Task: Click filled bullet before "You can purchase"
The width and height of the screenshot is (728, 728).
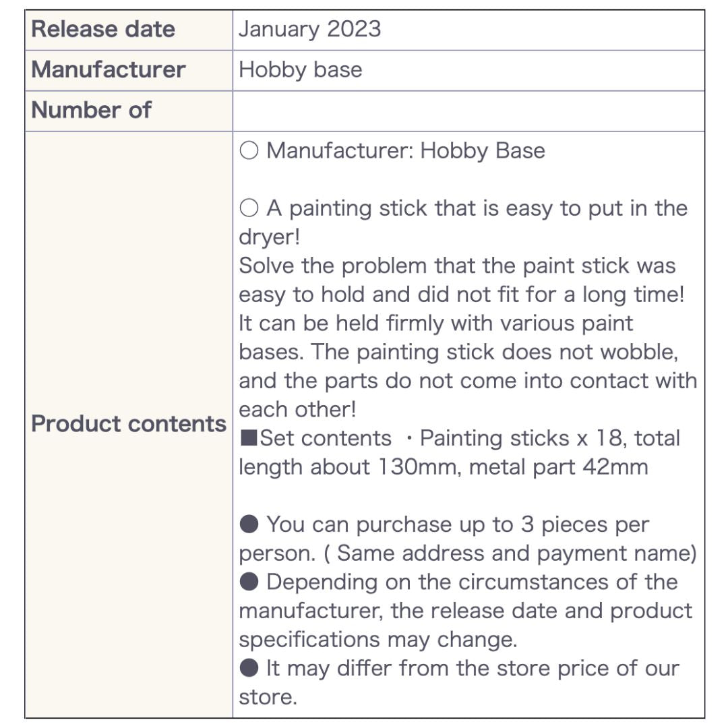Action: tap(249, 524)
